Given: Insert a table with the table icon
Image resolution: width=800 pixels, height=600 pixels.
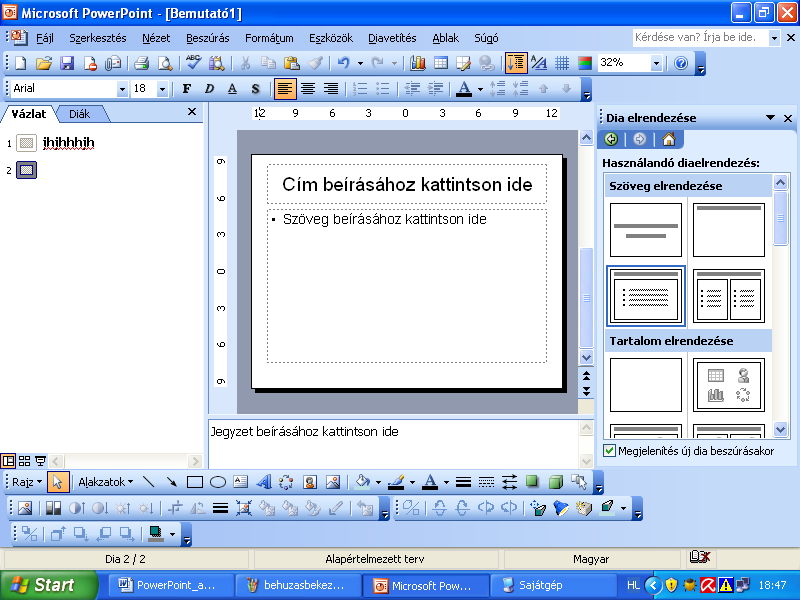Looking at the screenshot, I should point(441,63).
